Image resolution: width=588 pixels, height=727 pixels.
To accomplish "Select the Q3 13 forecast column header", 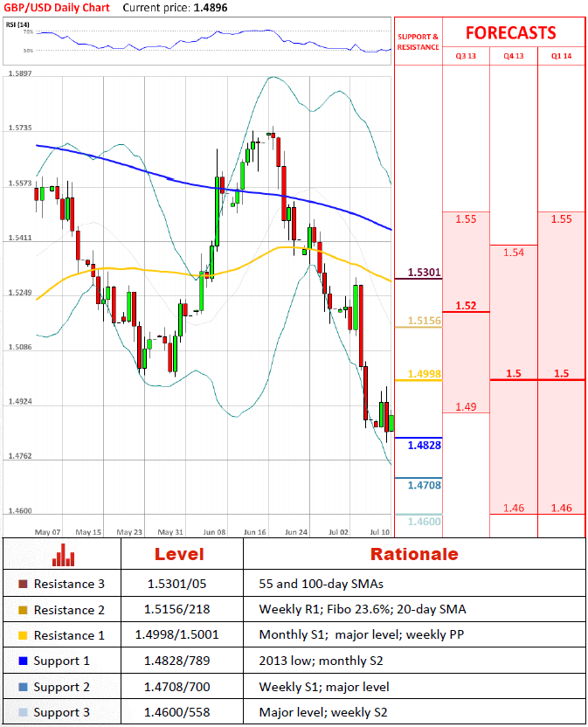I will (466, 56).
